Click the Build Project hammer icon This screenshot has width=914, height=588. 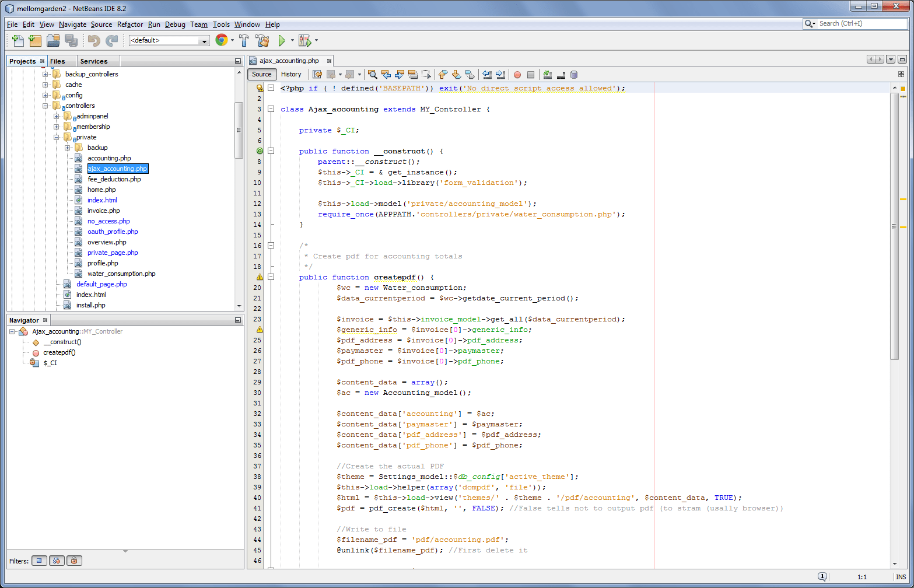pos(244,40)
